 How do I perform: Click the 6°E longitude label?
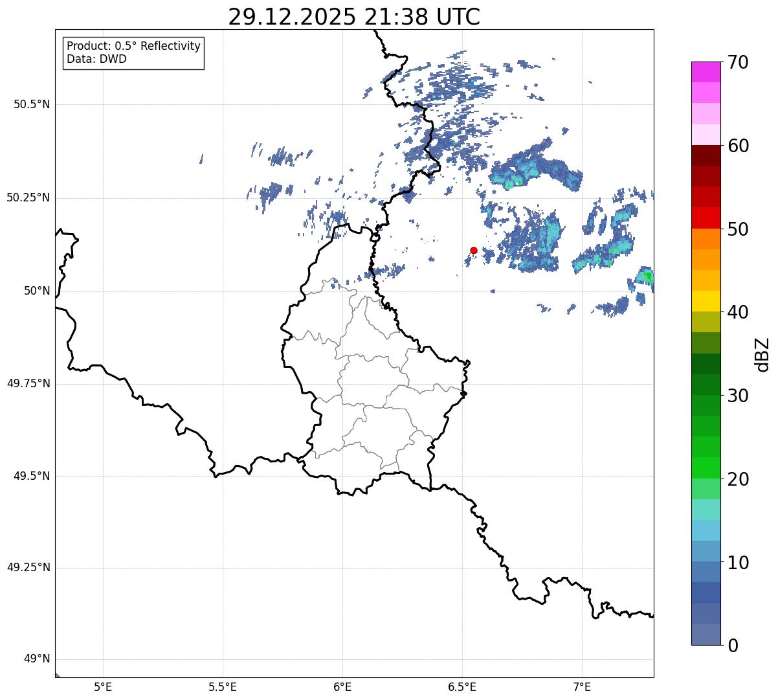pyautogui.click(x=342, y=686)
